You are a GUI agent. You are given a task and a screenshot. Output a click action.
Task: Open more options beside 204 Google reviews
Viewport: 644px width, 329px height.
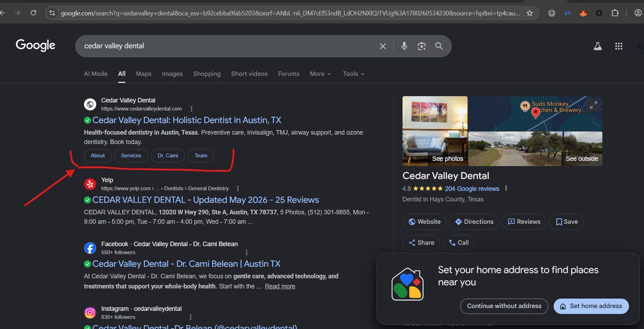pyautogui.click(x=506, y=189)
